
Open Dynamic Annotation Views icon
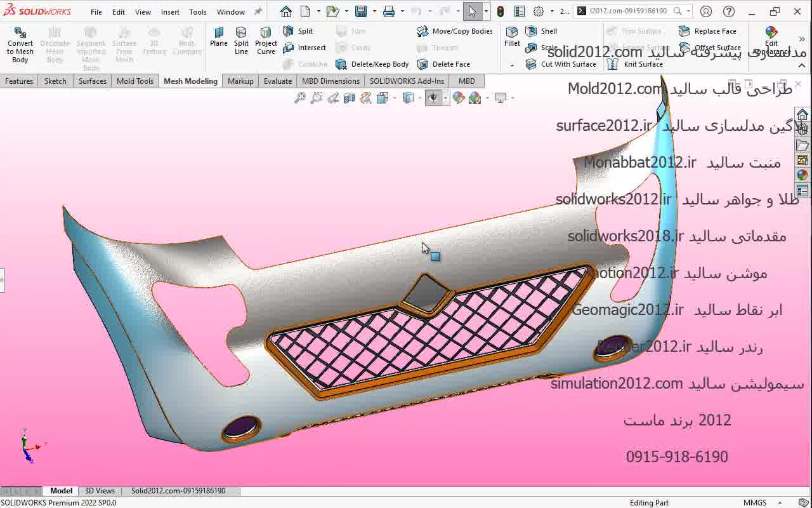point(366,98)
